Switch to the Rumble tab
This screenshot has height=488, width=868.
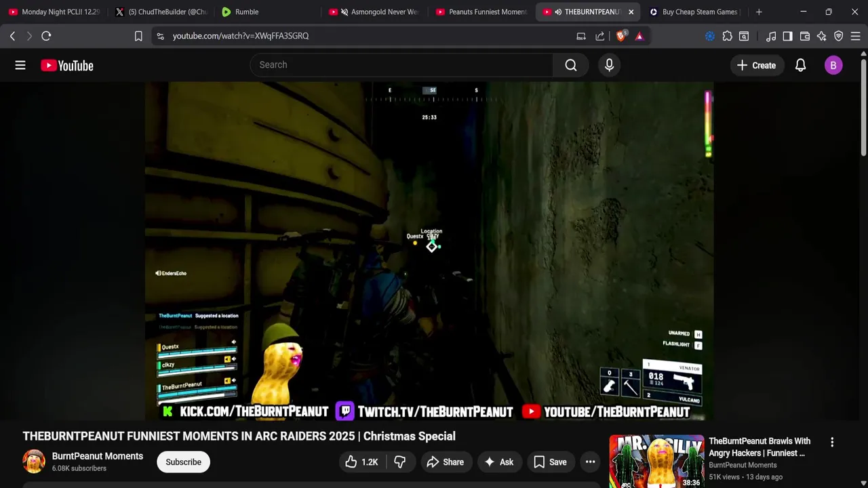tap(267, 12)
